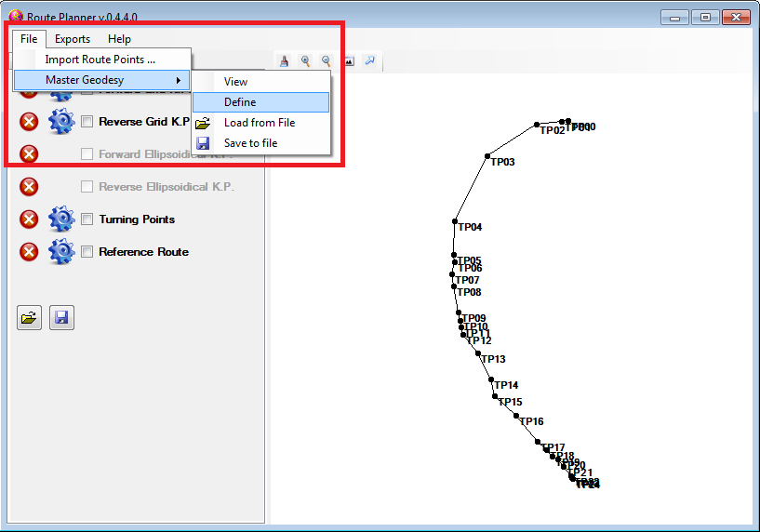The width and height of the screenshot is (760, 532).
Task: Click the open folder button in left panel
Action: (x=29, y=318)
